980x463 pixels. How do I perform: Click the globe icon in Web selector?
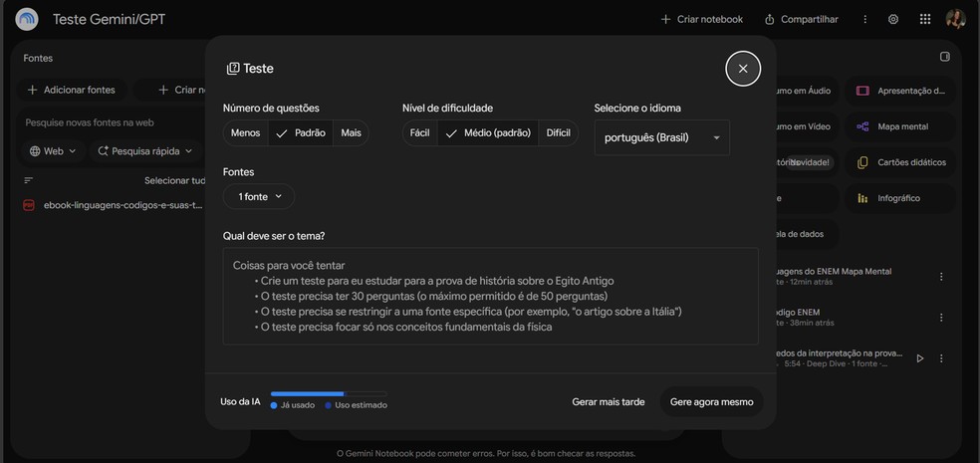click(x=35, y=151)
